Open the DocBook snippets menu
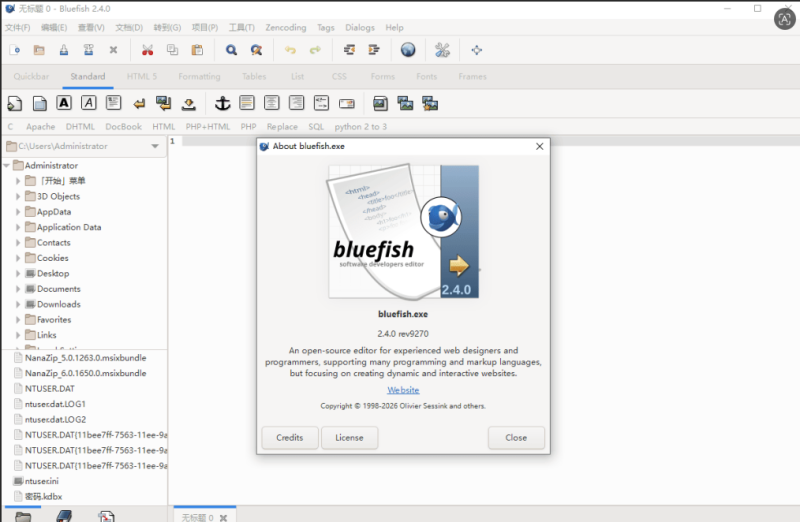The image size is (800, 522). click(x=123, y=127)
